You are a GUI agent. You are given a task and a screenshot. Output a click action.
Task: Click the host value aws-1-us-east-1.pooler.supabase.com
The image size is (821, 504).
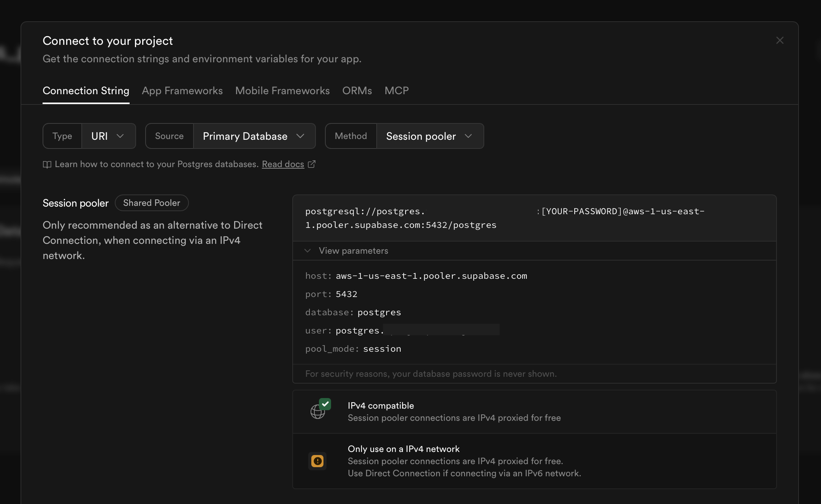[x=431, y=276]
